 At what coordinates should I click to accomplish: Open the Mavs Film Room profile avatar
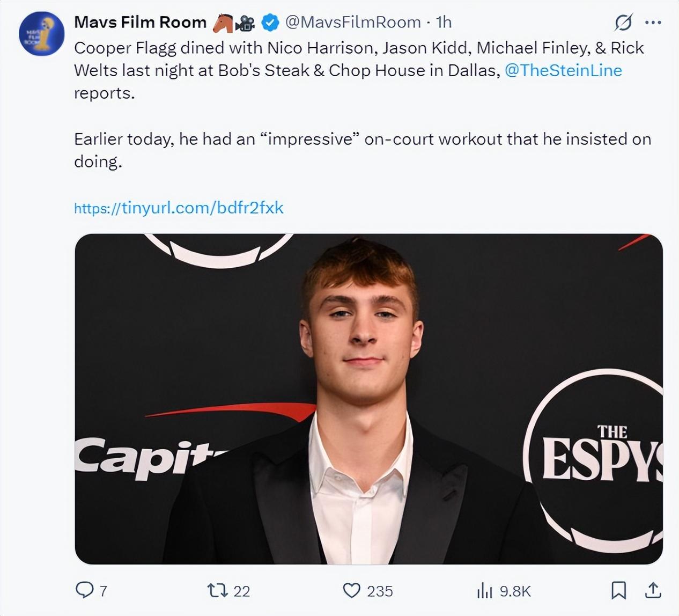[x=42, y=33]
